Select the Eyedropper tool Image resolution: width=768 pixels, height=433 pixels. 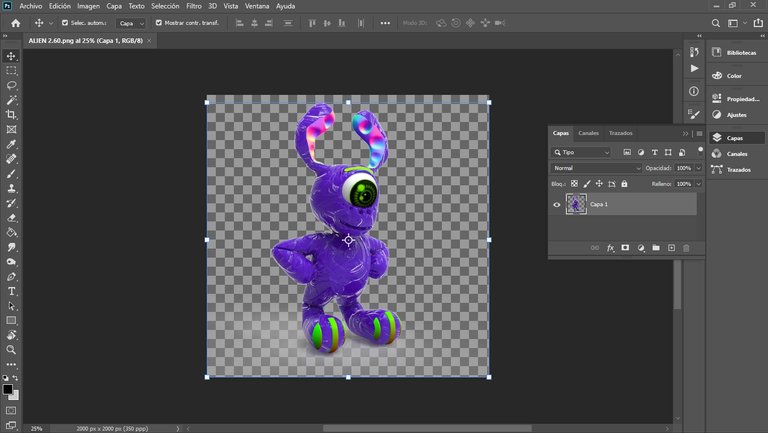[11, 144]
